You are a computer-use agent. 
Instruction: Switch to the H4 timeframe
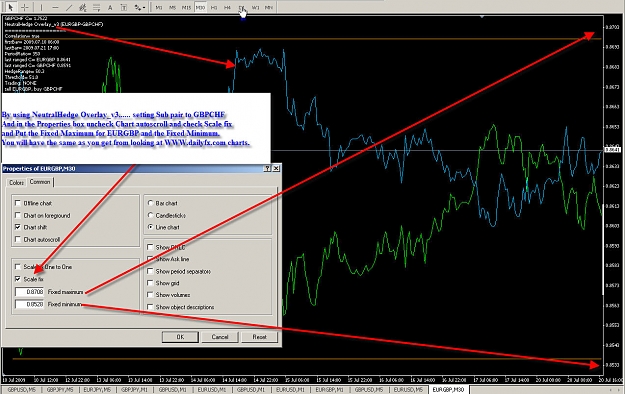point(228,7)
